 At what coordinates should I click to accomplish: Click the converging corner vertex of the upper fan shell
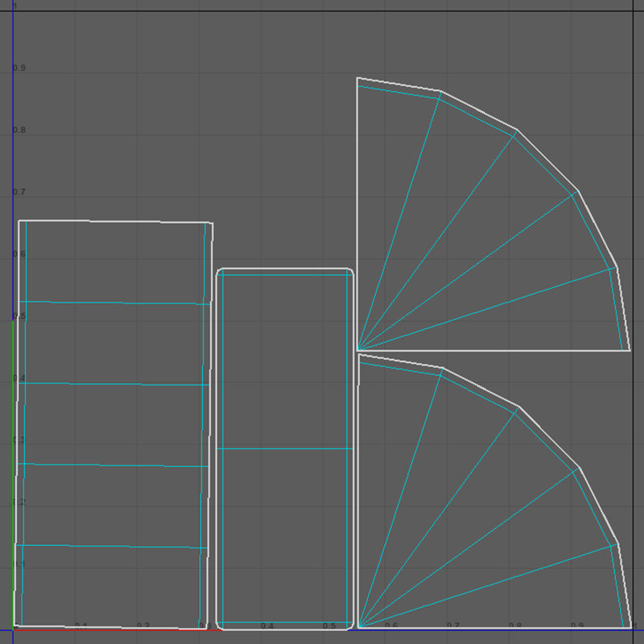(358, 349)
